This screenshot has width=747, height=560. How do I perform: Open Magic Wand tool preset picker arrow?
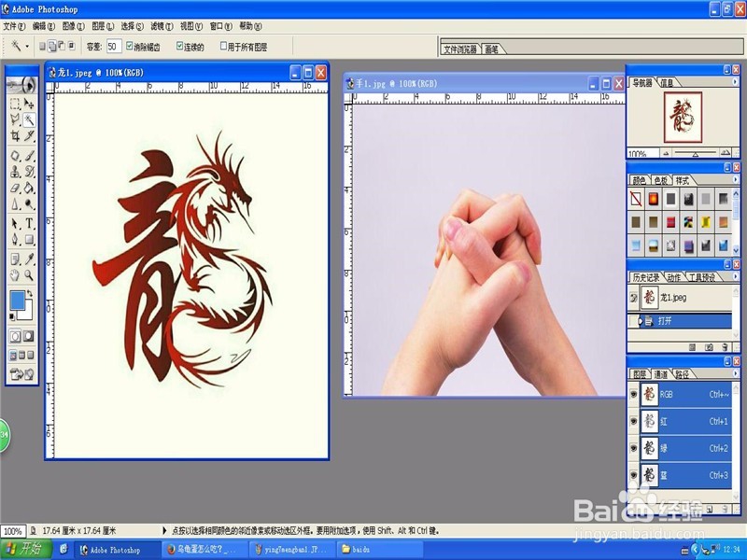[27, 46]
